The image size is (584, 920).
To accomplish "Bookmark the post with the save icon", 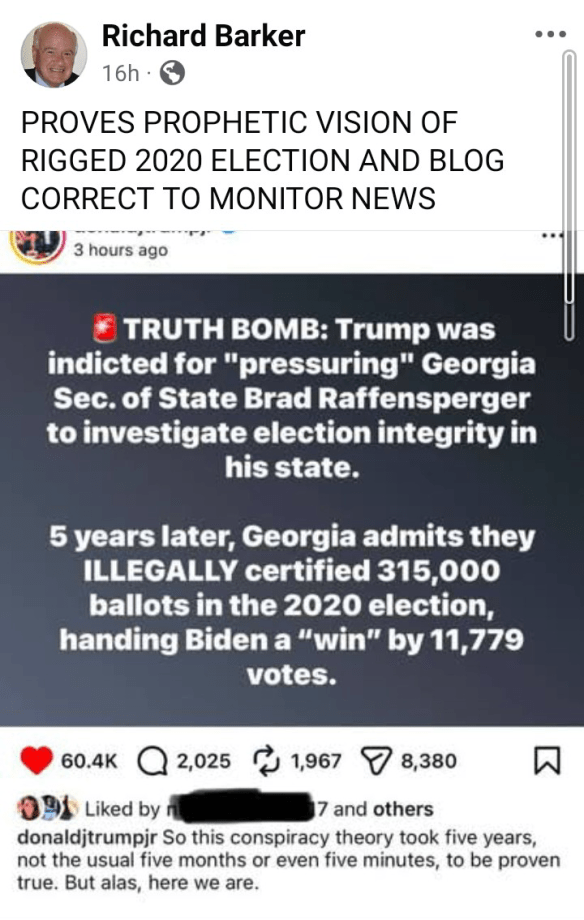I will [547, 760].
